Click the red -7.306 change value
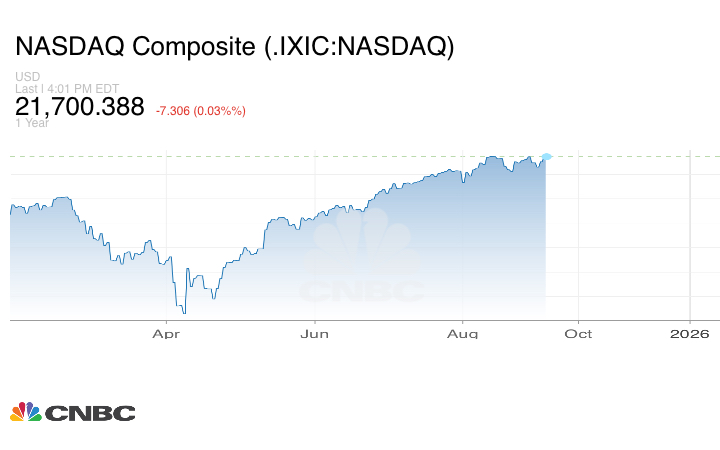 (178, 110)
